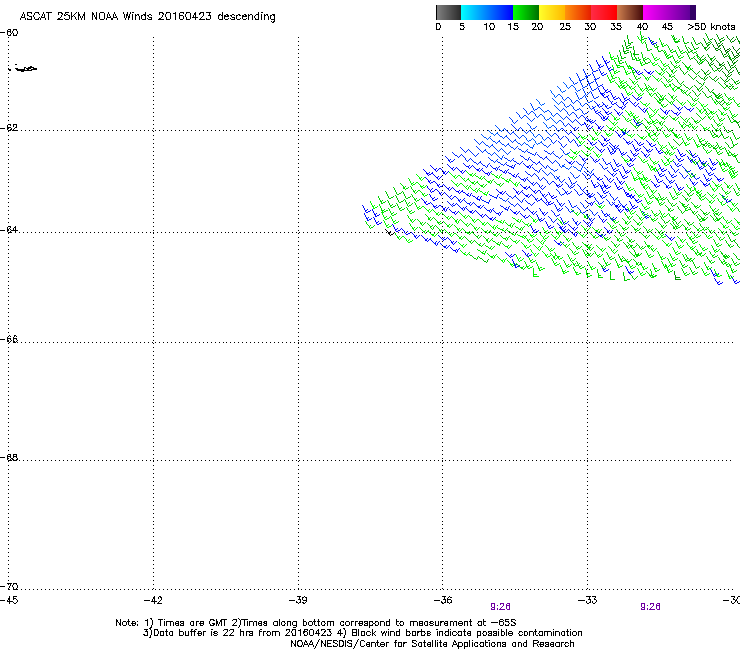
Task: Select the '-68' latitude axis label
Action: pos(9,457)
